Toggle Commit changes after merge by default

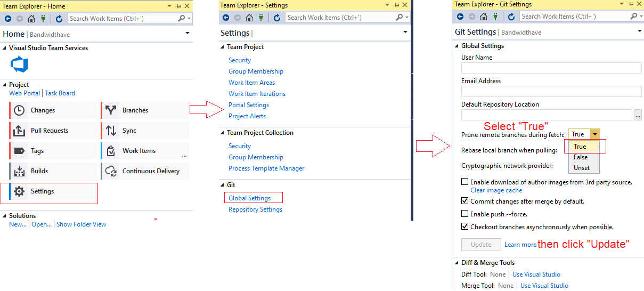click(x=465, y=201)
